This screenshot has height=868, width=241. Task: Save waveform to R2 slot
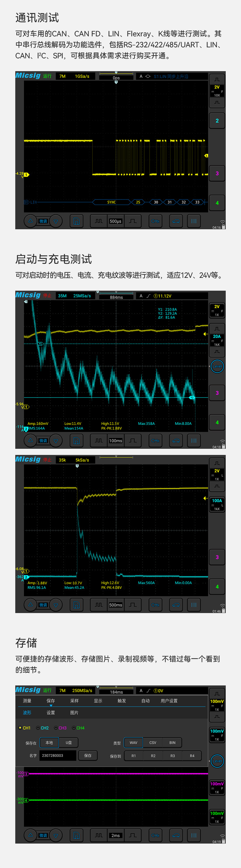click(153, 756)
